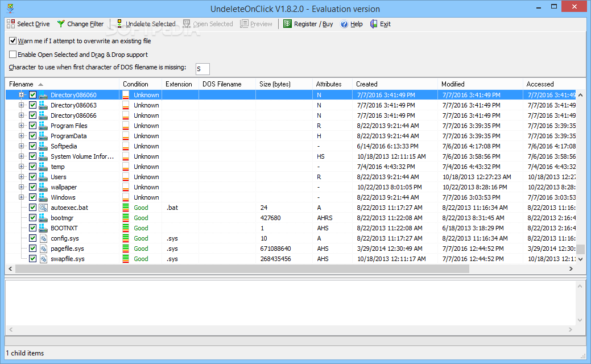Sort by the Modified column header
591x364 pixels.
click(x=480, y=84)
